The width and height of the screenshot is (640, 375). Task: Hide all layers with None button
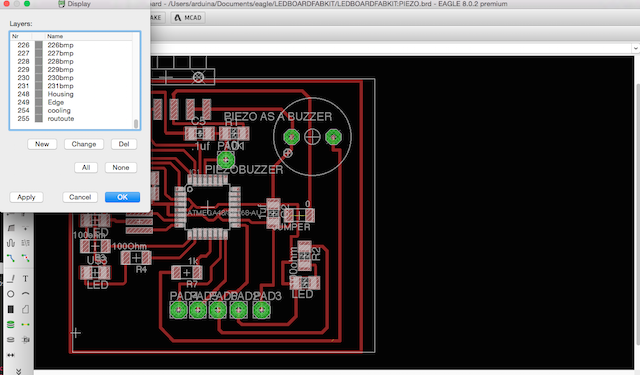[x=121, y=168]
